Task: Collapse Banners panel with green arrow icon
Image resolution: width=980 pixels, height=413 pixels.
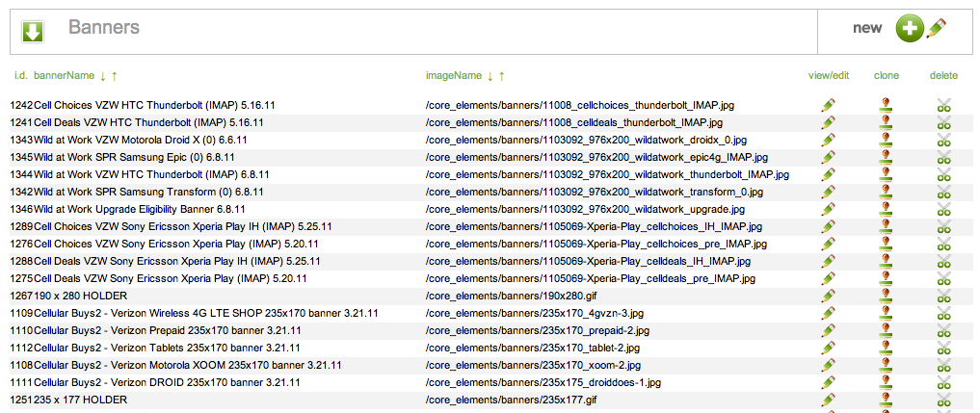Action: [33, 32]
